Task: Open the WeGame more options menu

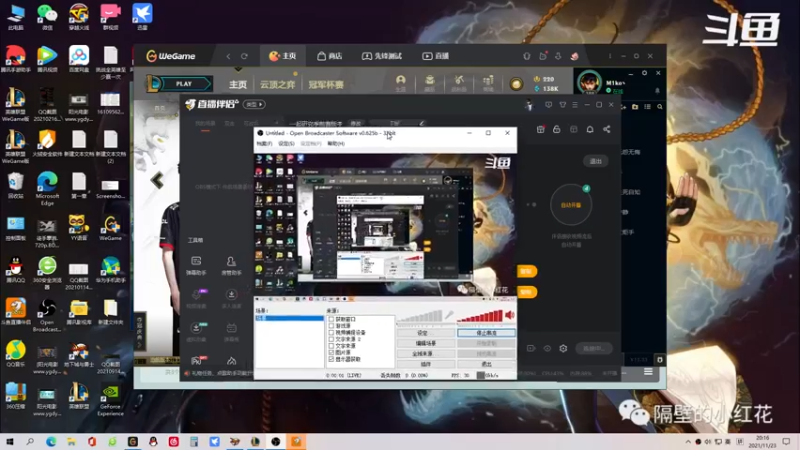Action: click(x=610, y=56)
